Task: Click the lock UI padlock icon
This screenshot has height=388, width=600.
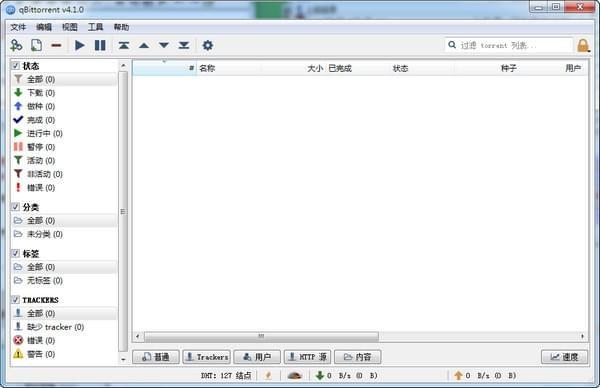Action: (x=583, y=46)
